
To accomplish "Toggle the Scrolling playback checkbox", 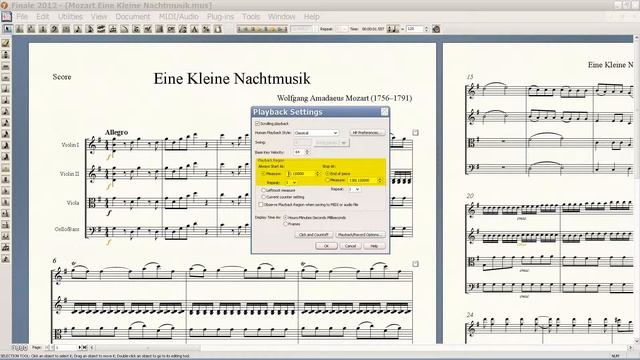I will point(258,123).
